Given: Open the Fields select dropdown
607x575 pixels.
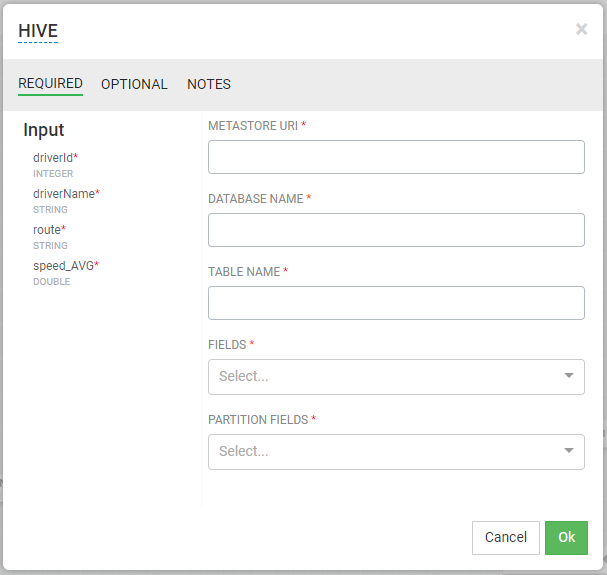Looking at the screenshot, I should click(x=396, y=377).
